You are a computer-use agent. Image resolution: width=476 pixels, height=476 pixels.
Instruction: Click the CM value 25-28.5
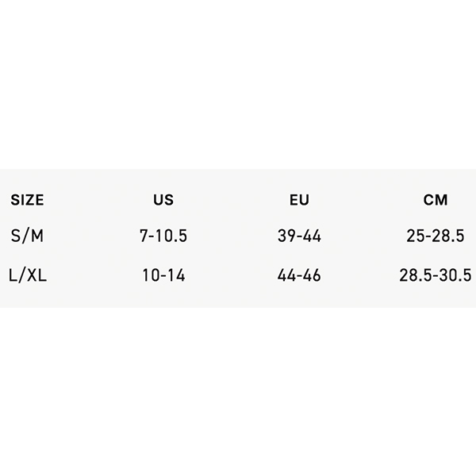[x=436, y=236]
